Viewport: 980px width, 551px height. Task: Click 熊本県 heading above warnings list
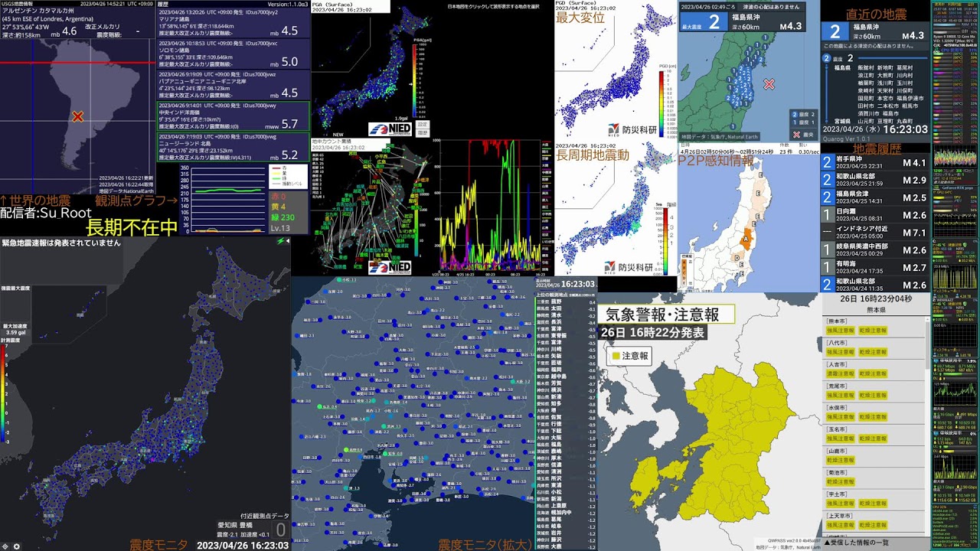point(874,310)
